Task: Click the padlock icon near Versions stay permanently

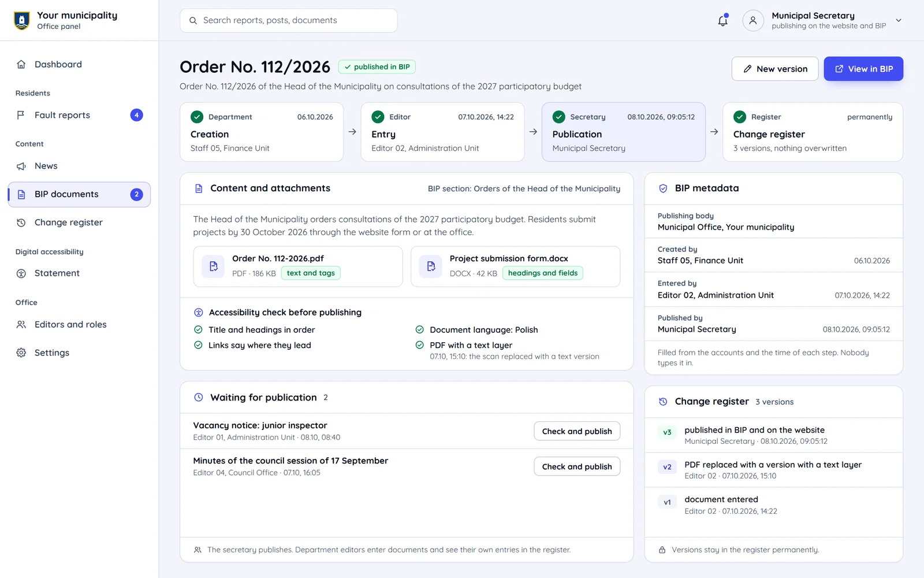Action: click(x=662, y=550)
